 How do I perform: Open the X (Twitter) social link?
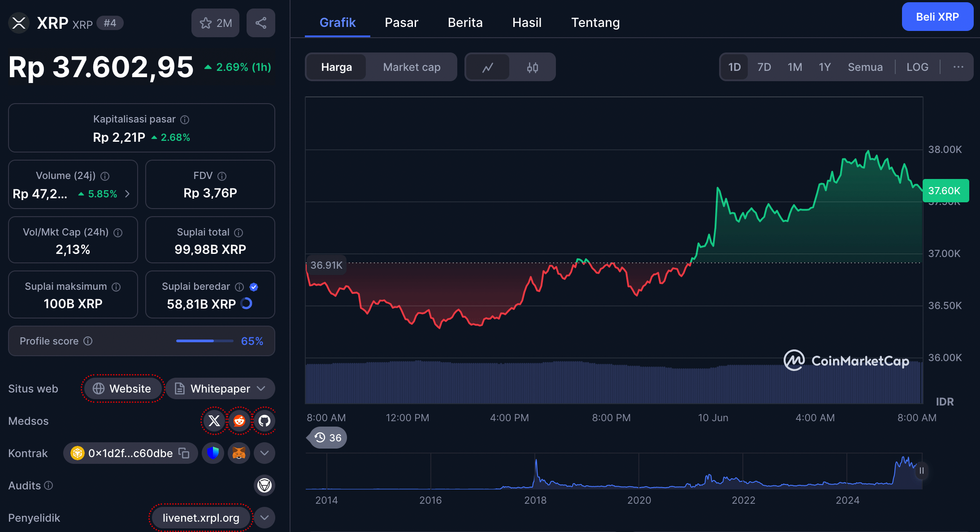pyautogui.click(x=214, y=421)
